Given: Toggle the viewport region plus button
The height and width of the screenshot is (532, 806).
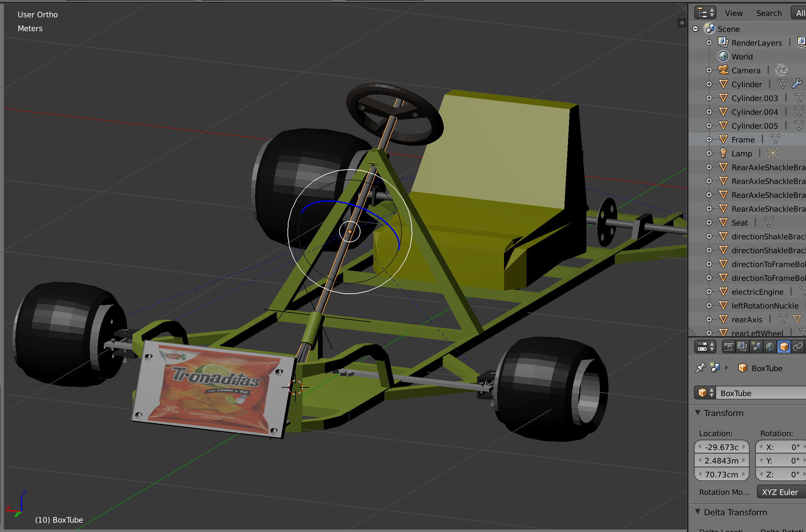Looking at the screenshot, I should 682,23.
